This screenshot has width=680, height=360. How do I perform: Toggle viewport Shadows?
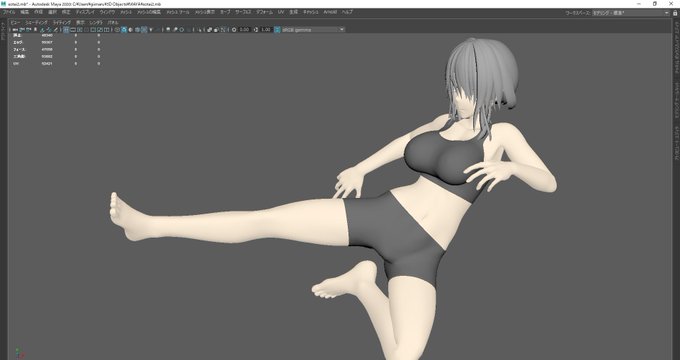click(158, 29)
